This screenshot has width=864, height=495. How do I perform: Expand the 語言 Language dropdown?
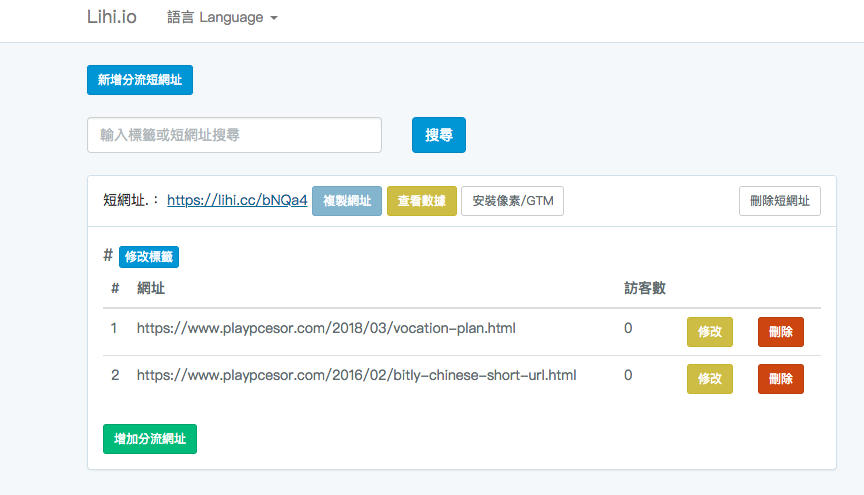[x=222, y=17]
